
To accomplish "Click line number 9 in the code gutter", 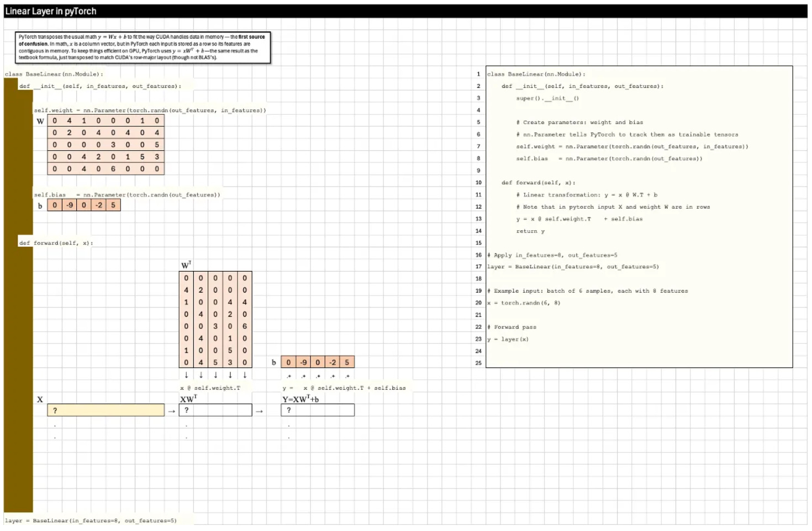I will [478, 171].
